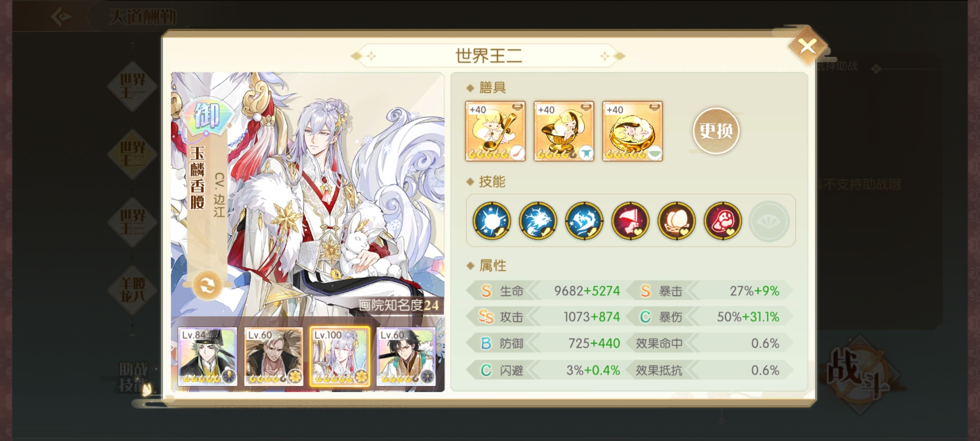The image size is (980, 441).
Task: Go back using the top-left arrow
Action: pos(62,17)
